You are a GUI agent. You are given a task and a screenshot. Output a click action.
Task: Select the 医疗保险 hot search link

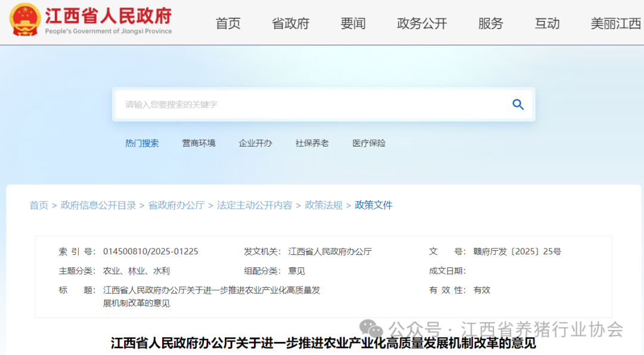[x=369, y=144]
